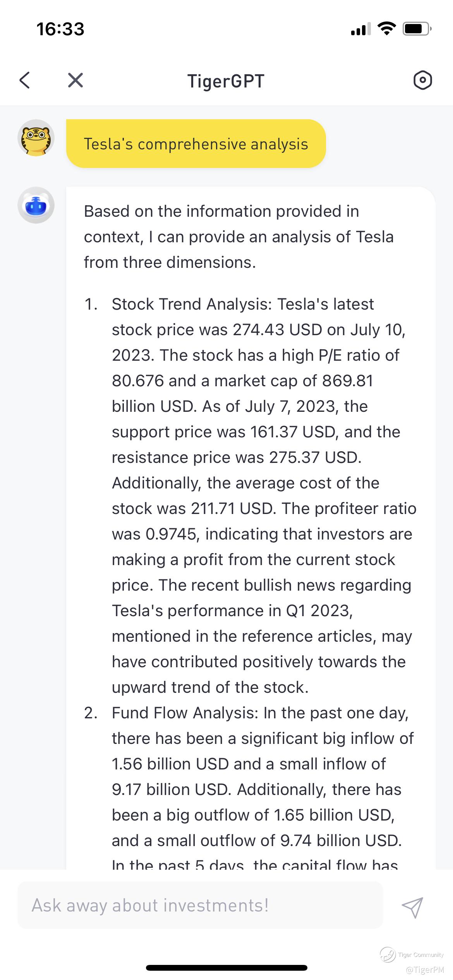Tap the home indicator bar
453x980 pixels.
[226, 968]
